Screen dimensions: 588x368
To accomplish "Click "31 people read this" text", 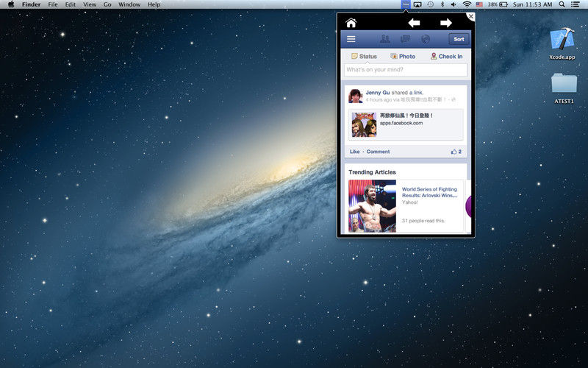I will pos(423,221).
